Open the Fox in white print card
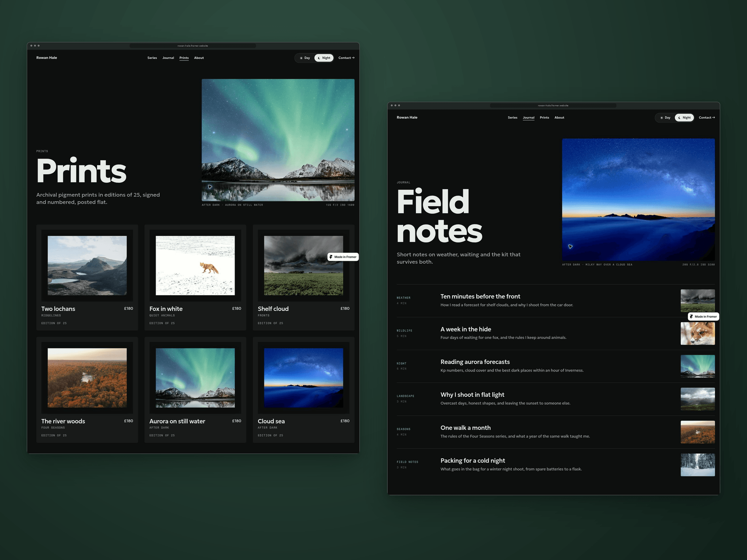The image size is (747, 560). (195, 278)
